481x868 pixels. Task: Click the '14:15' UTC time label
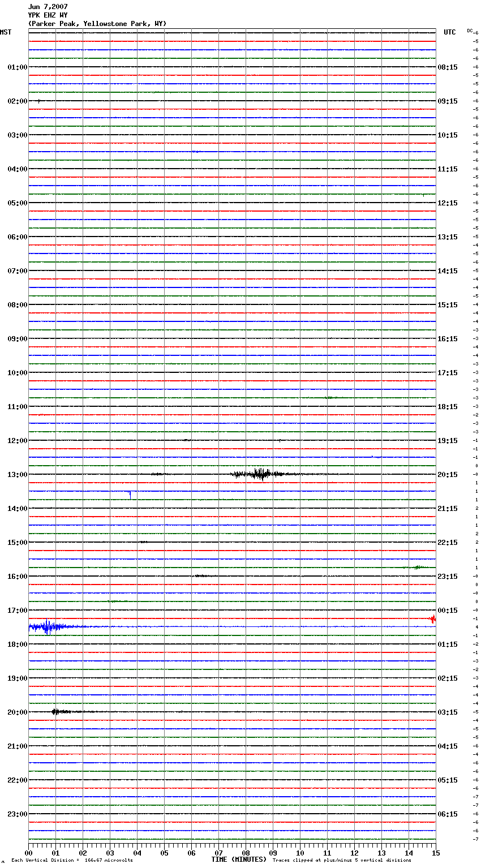pyautogui.click(x=448, y=271)
